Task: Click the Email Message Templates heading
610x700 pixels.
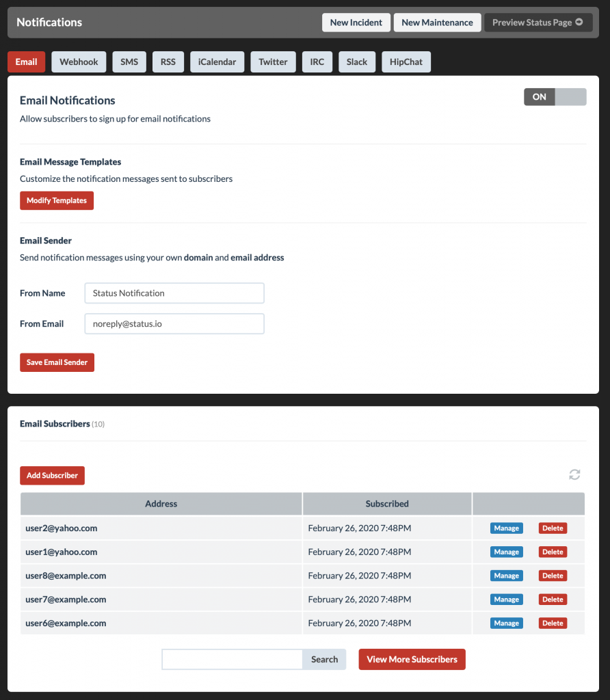Action: 70,161
